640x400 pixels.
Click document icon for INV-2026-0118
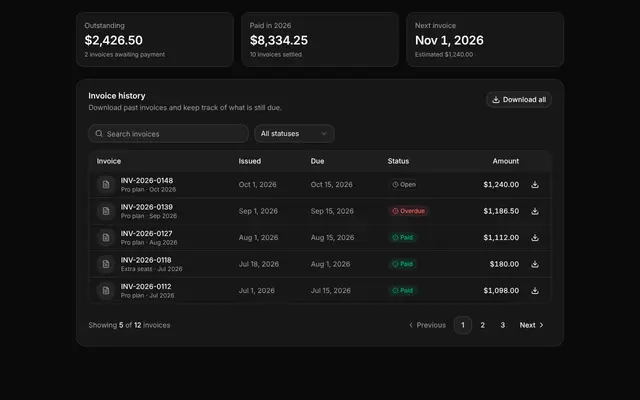pos(106,264)
